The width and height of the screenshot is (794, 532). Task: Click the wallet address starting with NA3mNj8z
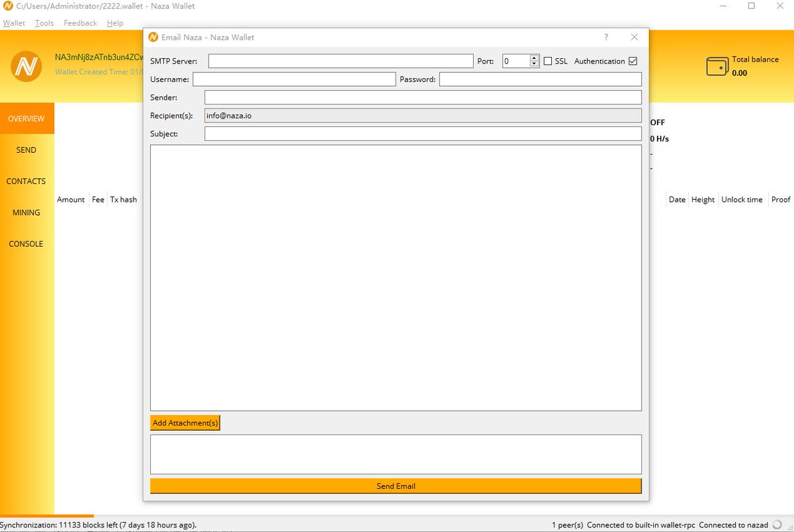tap(99, 57)
